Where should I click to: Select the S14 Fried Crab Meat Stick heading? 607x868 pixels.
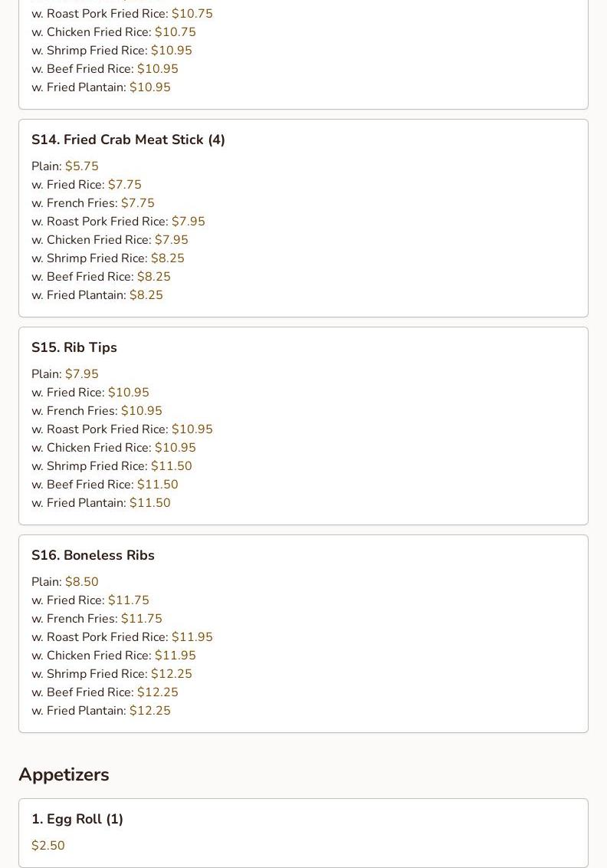click(128, 140)
